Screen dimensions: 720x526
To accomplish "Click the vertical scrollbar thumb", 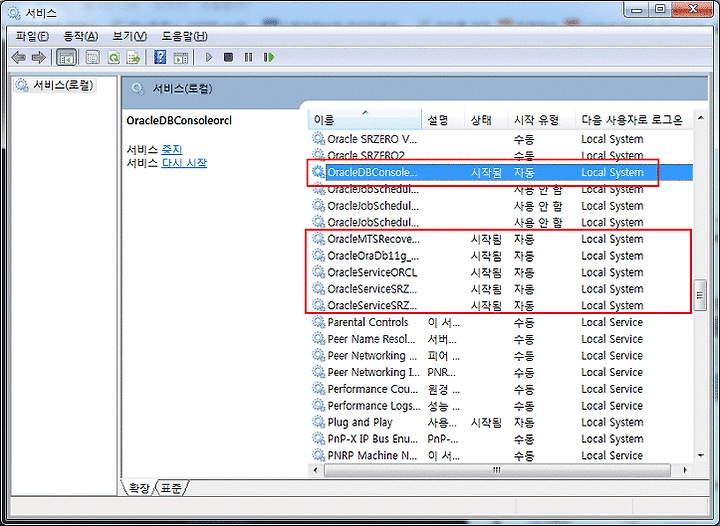I will [x=701, y=295].
